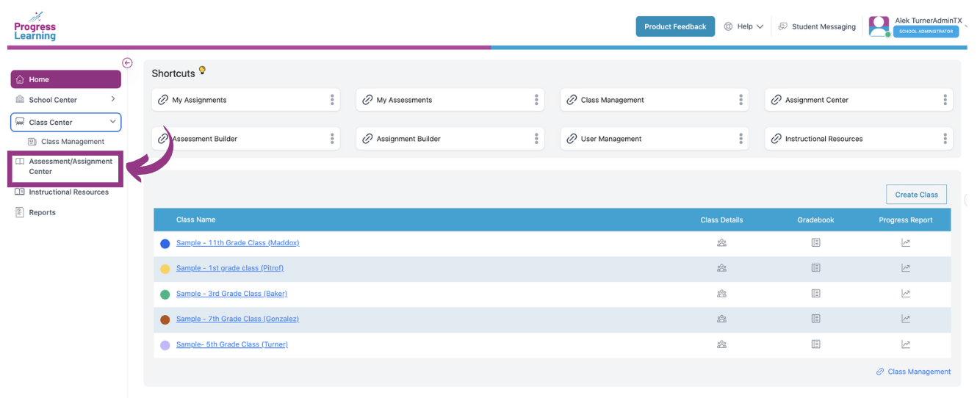
Task: Open My Assessments shortcut
Action: (450, 100)
